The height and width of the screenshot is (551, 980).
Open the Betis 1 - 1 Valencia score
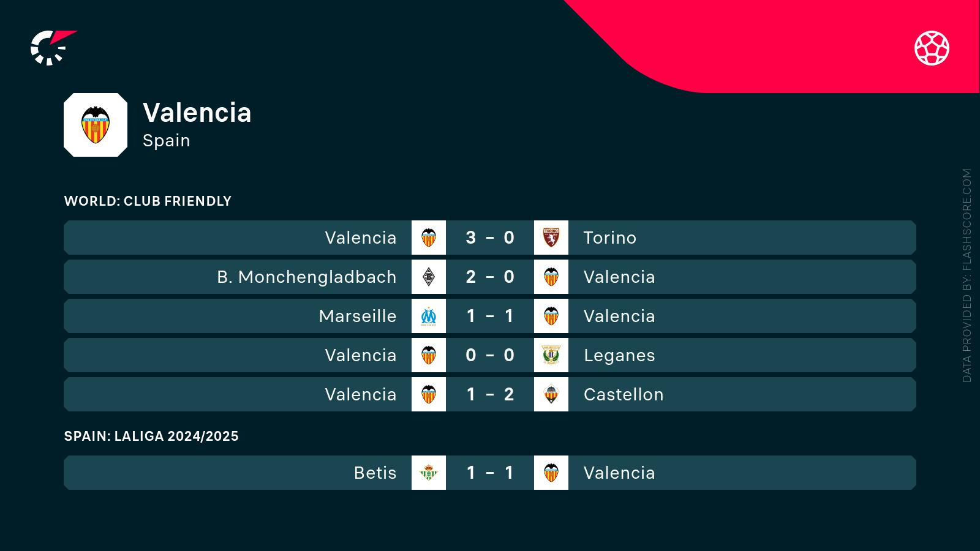(x=490, y=473)
